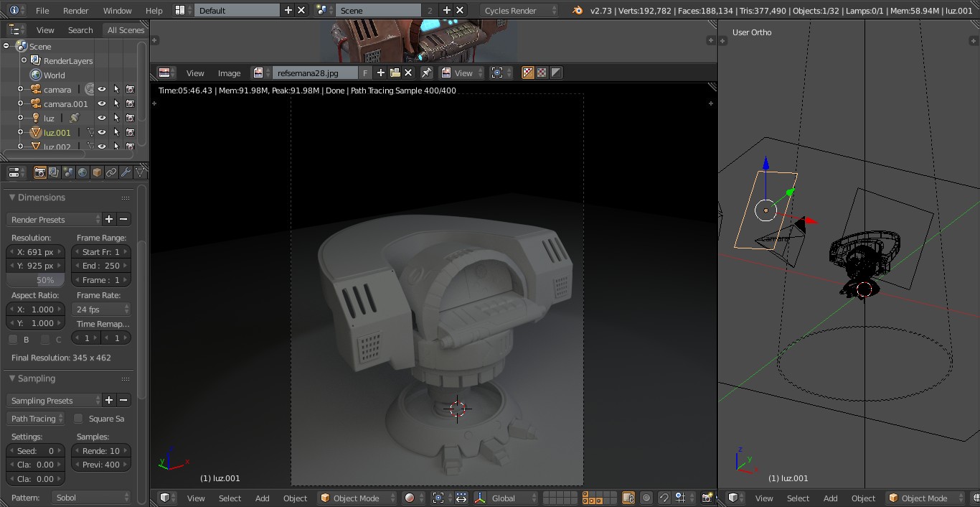Toggle visibility eye for camara.001
The image size is (980, 507).
[102, 103]
